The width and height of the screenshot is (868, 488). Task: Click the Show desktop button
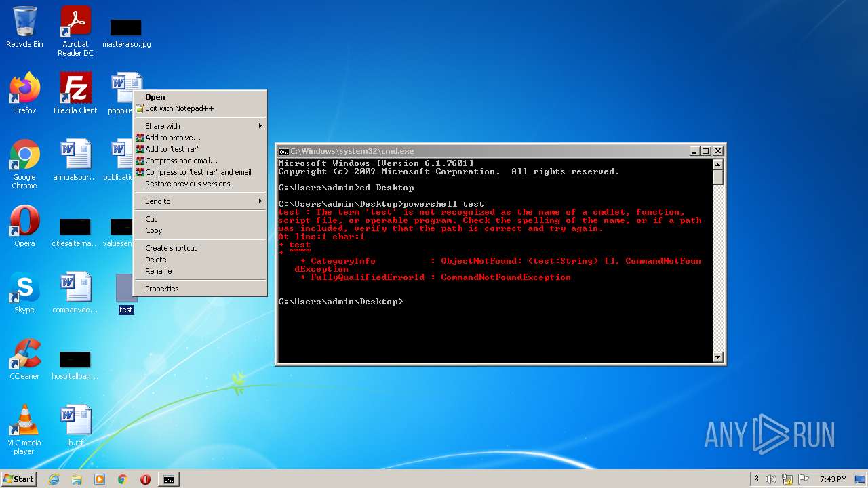(x=861, y=479)
